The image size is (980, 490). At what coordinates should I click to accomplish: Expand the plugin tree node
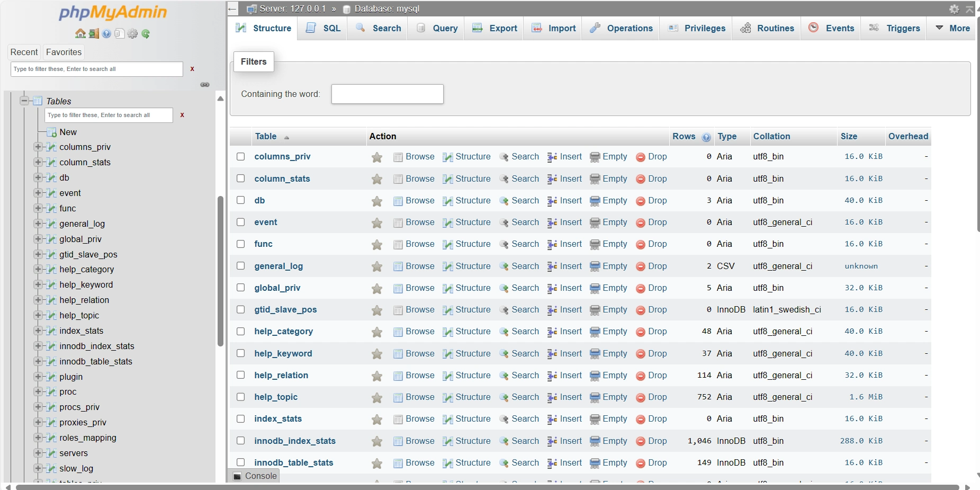click(38, 377)
